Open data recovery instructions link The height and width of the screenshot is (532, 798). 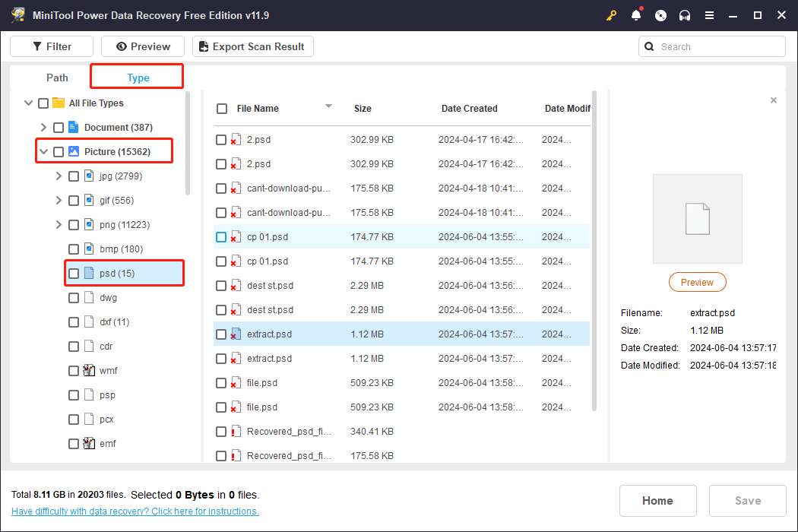point(135,511)
